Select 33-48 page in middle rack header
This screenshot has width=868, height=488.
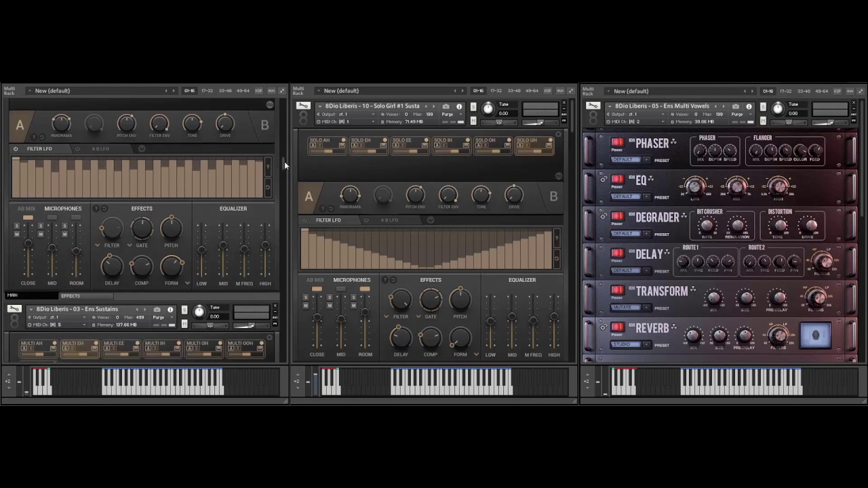514,91
